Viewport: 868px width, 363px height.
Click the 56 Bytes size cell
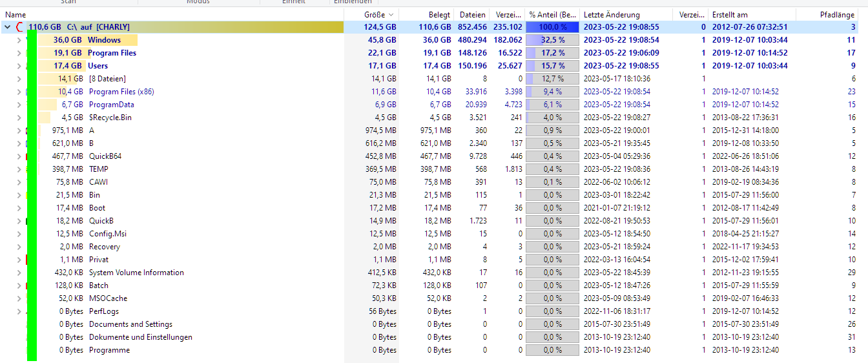382,311
